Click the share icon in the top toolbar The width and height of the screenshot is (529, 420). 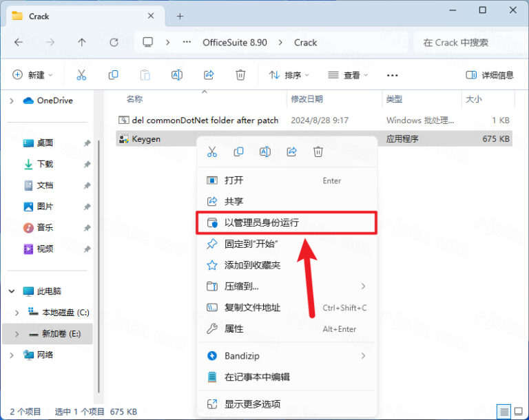pos(209,75)
